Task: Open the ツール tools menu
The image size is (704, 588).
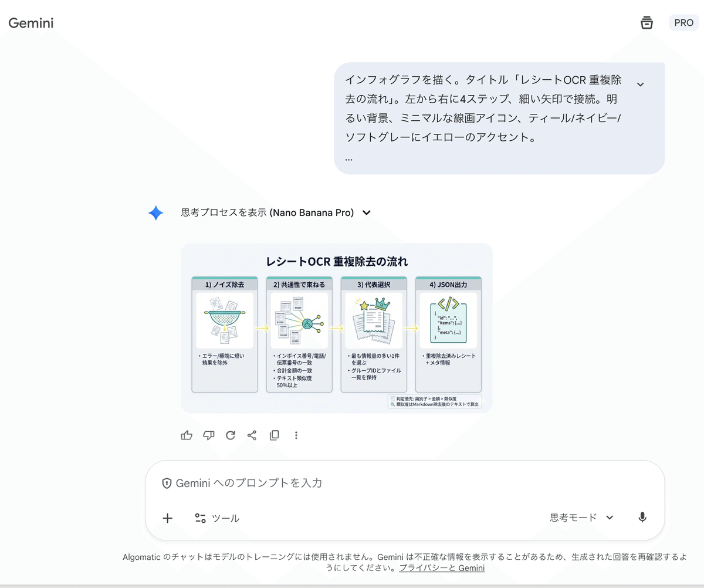Action: tap(217, 518)
